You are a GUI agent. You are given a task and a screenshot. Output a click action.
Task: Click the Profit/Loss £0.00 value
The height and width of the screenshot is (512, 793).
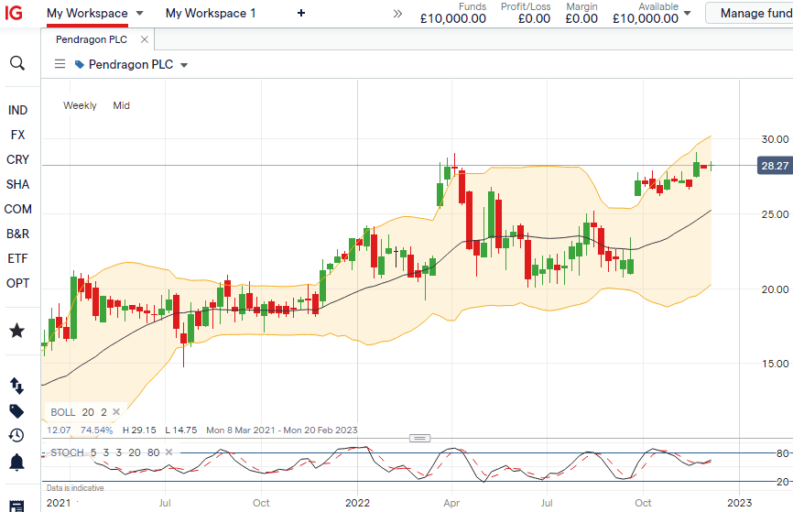(x=534, y=19)
